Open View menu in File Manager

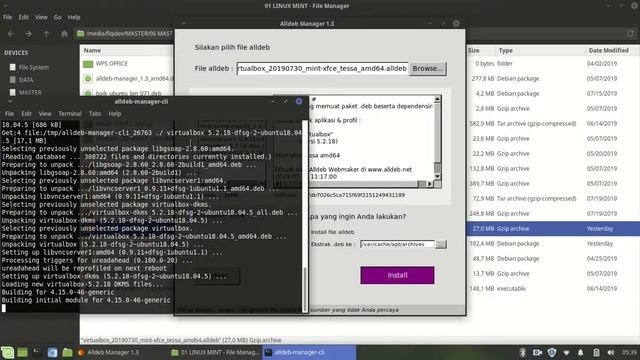[x=41, y=17]
